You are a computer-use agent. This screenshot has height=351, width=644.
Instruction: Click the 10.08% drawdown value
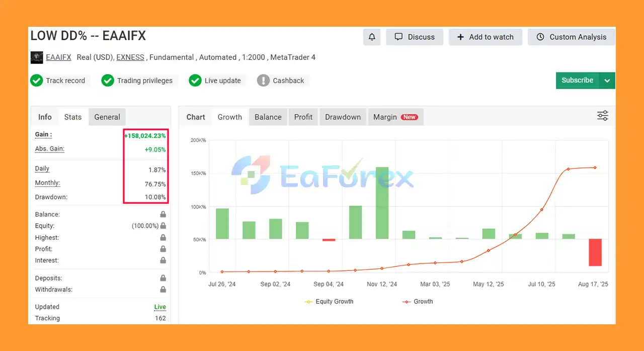(155, 197)
